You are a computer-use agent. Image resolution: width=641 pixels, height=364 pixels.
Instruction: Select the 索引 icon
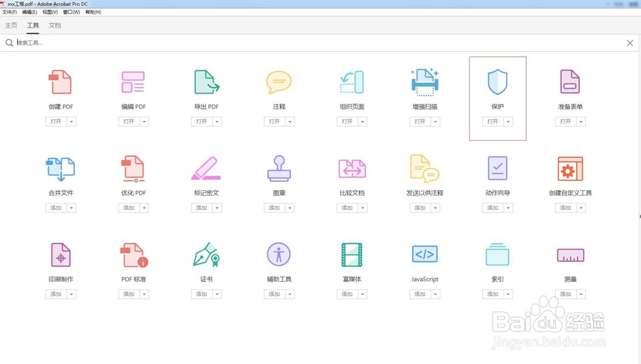(497, 254)
